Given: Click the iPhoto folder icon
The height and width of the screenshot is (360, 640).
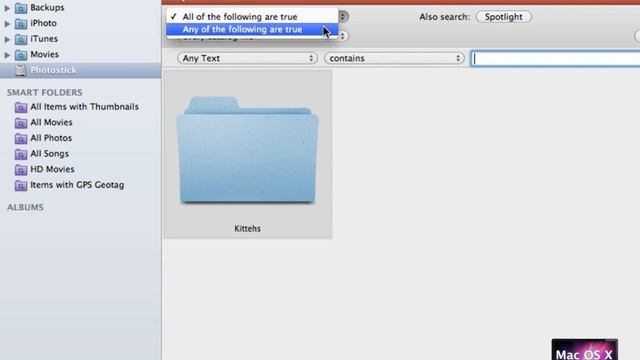Looking at the screenshot, I should pyautogui.click(x=21, y=24).
